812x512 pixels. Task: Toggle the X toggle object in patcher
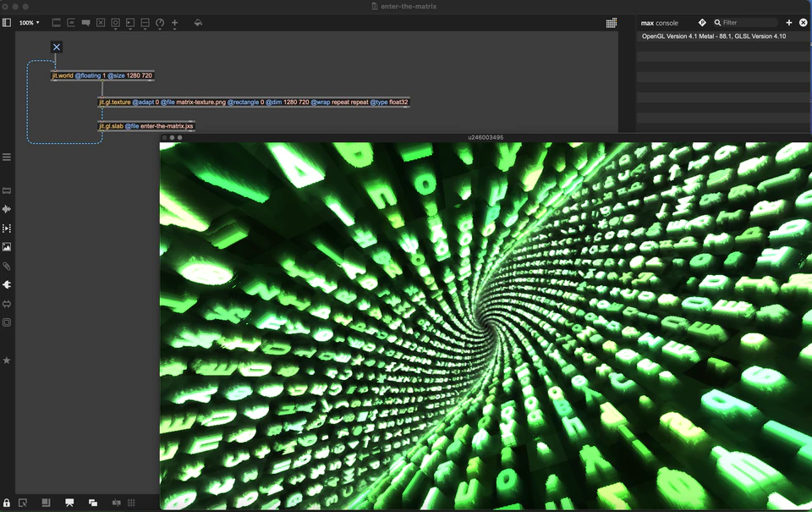(x=57, y=47)
